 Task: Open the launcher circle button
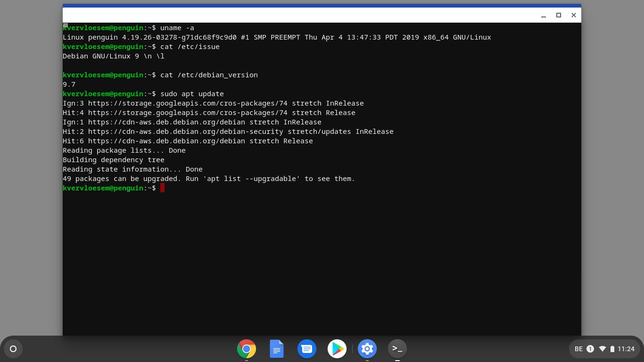tap(13, 349)
